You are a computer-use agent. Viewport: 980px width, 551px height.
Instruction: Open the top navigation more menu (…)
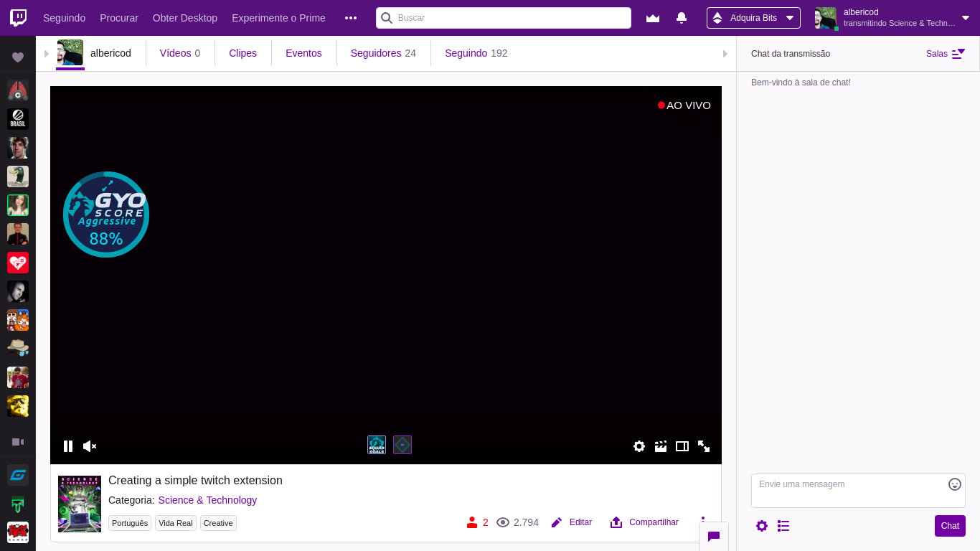pos(351,18)
